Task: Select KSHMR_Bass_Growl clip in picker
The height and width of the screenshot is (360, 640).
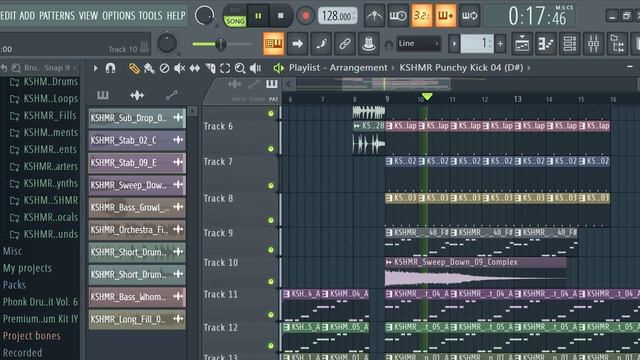Action: pos(137,207)
